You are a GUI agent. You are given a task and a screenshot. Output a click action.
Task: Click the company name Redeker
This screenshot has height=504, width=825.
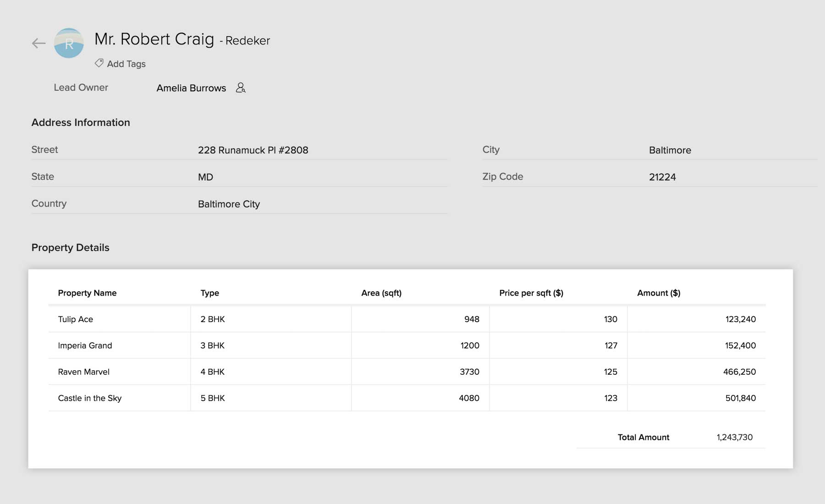tap(247, 41)
